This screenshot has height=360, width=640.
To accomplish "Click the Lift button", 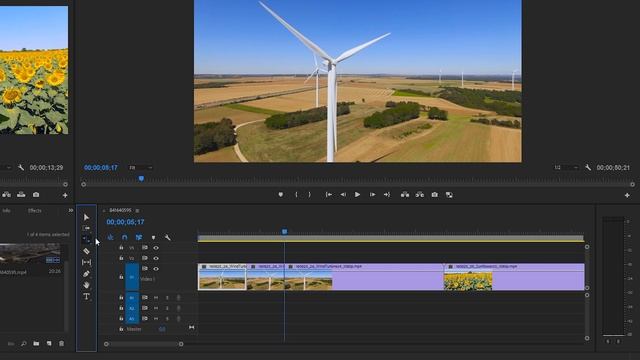I will pyautogui.click(x=405, y=195).
